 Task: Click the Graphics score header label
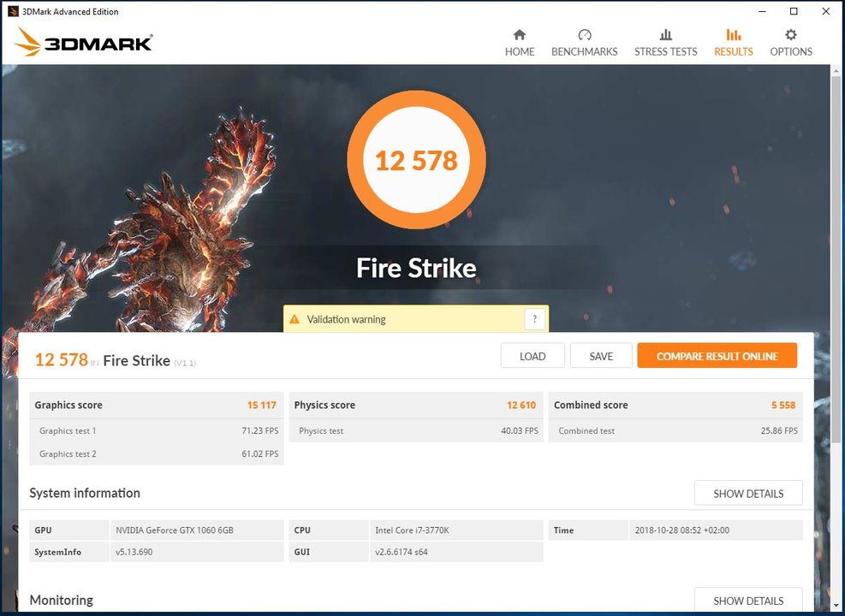pyautogui.click(x=68, y=405)
